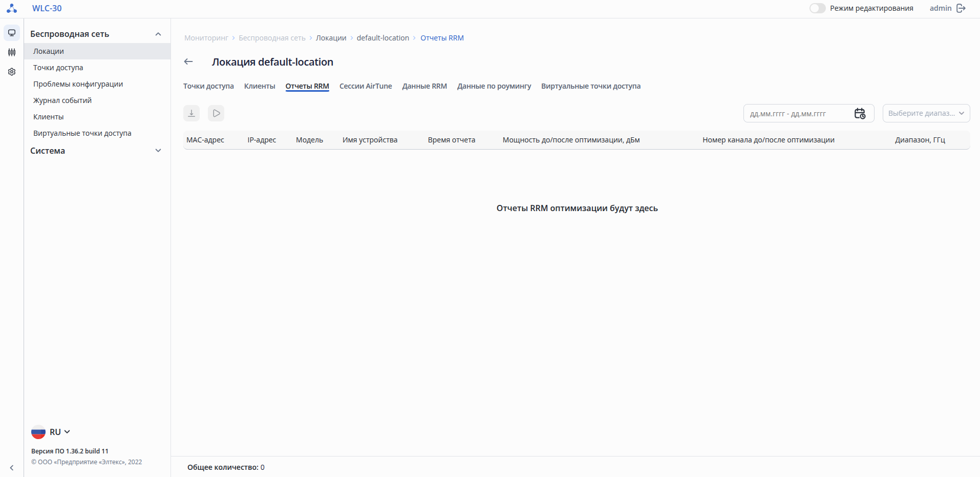Click the Модель column header
The width and height of the screenshot is (980, 477).
[309, 140]
